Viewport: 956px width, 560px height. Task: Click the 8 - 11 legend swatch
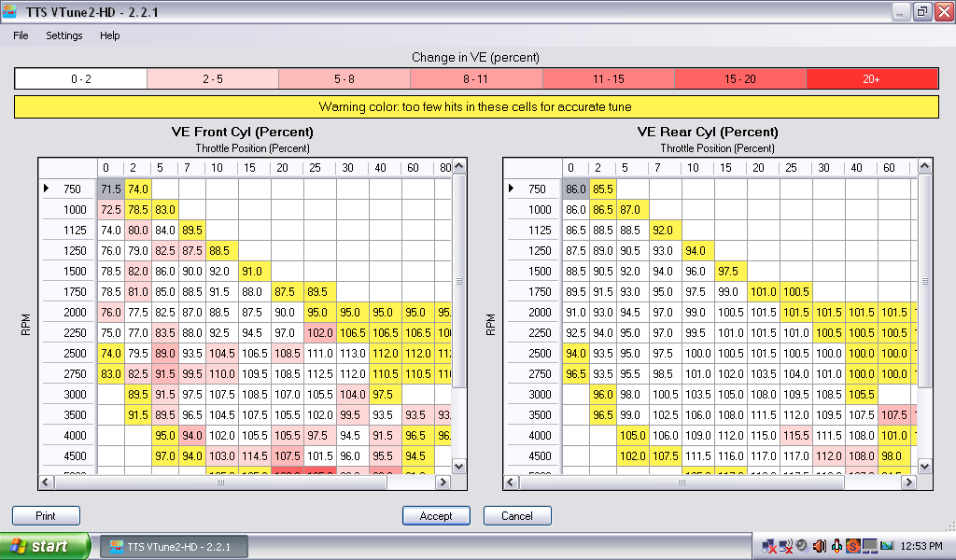pos(476,78)
